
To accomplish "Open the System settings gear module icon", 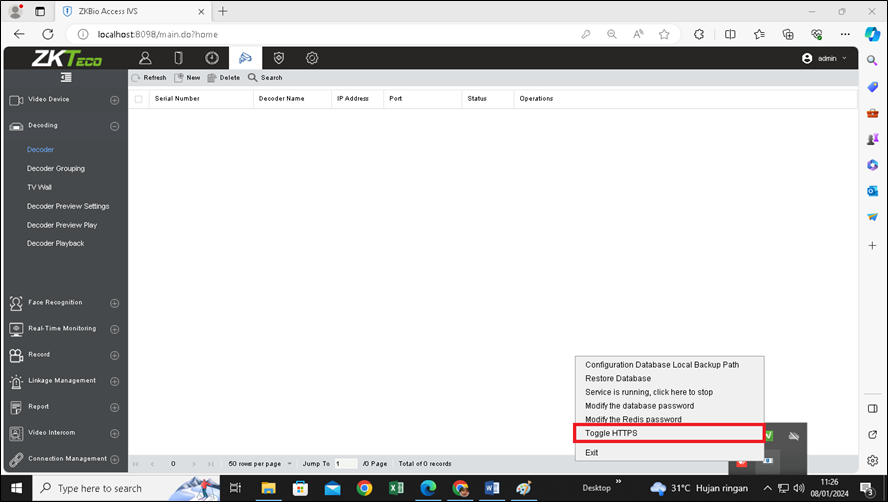I will pyautogui.click(x=312, y=58).
